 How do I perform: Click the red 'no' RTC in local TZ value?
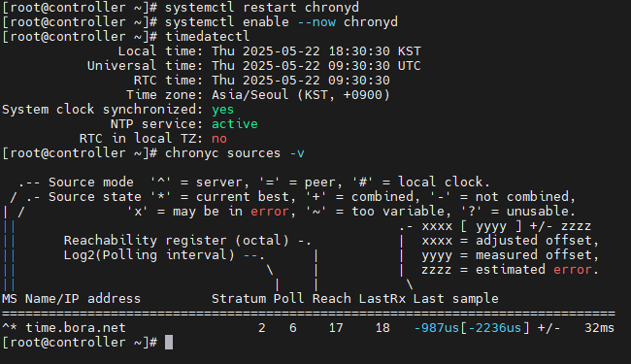point(219,139)
